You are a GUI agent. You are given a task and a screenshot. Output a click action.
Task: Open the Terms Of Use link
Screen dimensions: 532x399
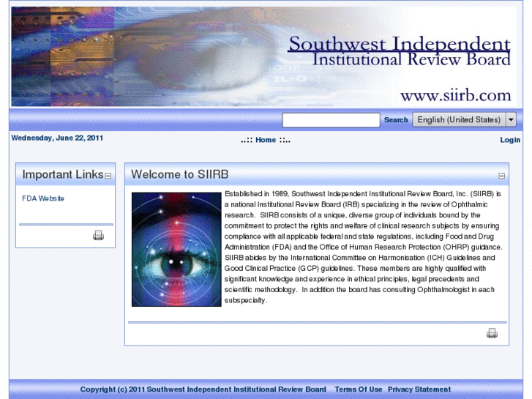359,389
